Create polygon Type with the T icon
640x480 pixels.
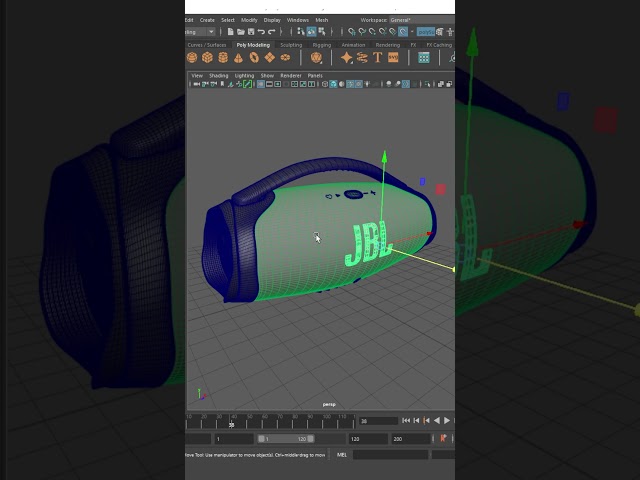click(377, 58)
